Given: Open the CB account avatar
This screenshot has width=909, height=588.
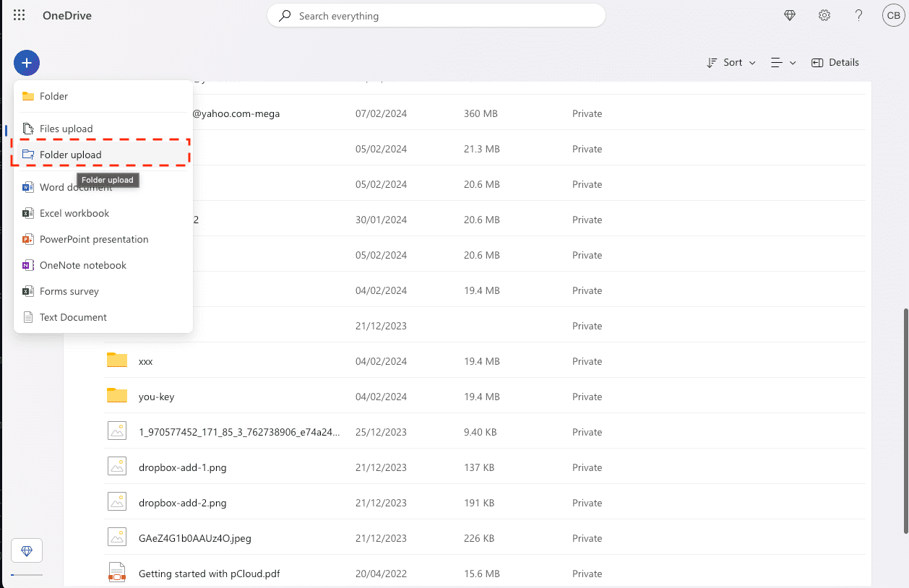Looking at the screenshot, I should coord(893,16).
